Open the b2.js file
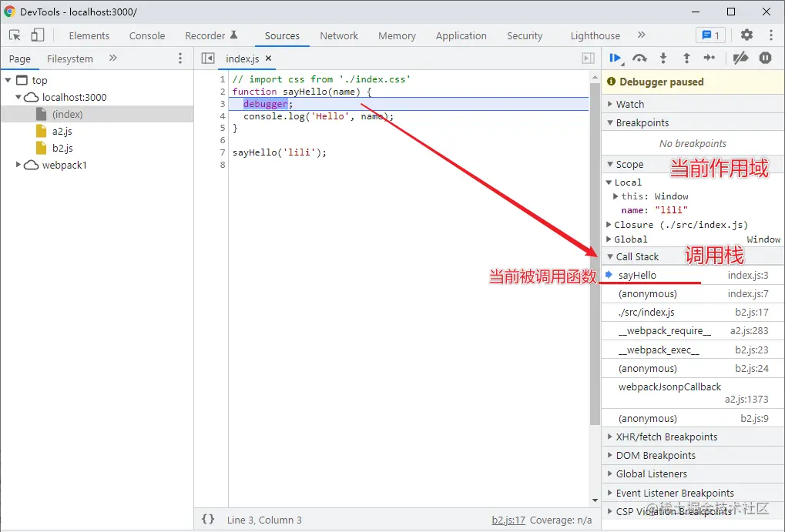785x532 pixels. point(62,148)
